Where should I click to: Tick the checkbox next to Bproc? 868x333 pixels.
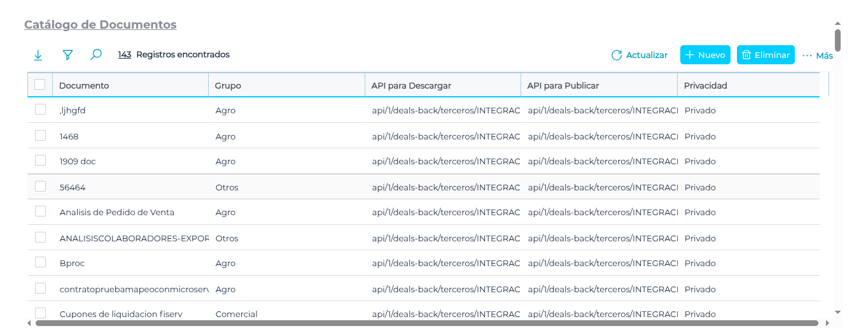(40, 262)
